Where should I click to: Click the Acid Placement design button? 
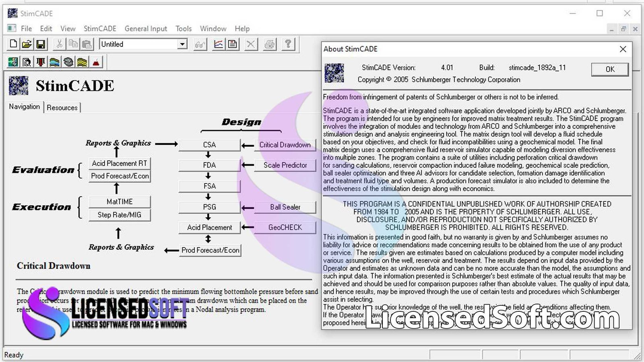[209, 228]
